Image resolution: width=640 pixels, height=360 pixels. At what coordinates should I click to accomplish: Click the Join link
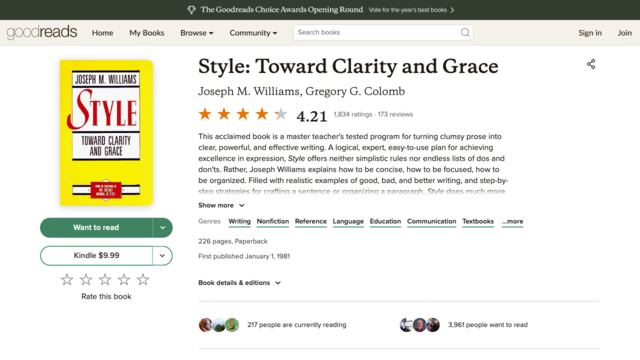(624, 33)
